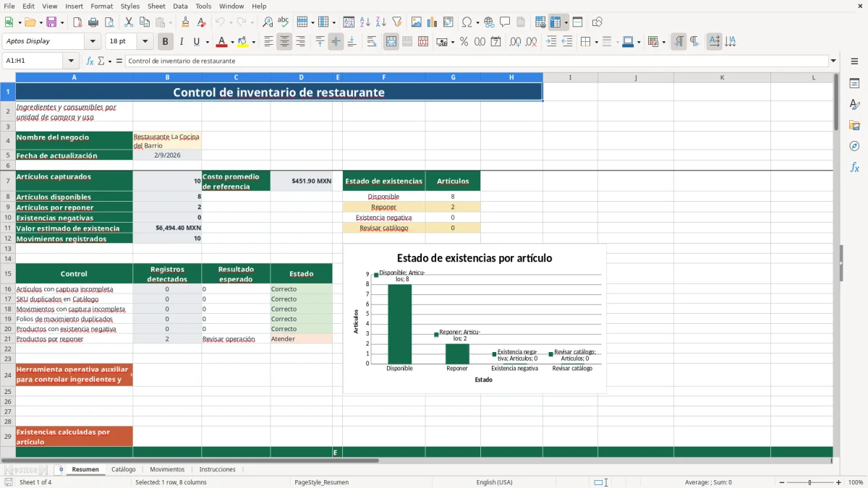Open the Save button dropdown arrow
868x488 pixels.
point(62,22)
